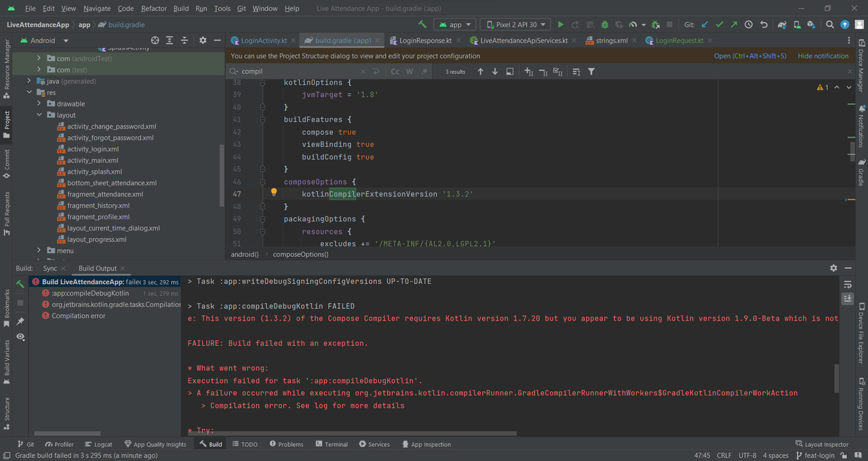Open Pixel 2 API 30 device dropdown

coord(515,24)
